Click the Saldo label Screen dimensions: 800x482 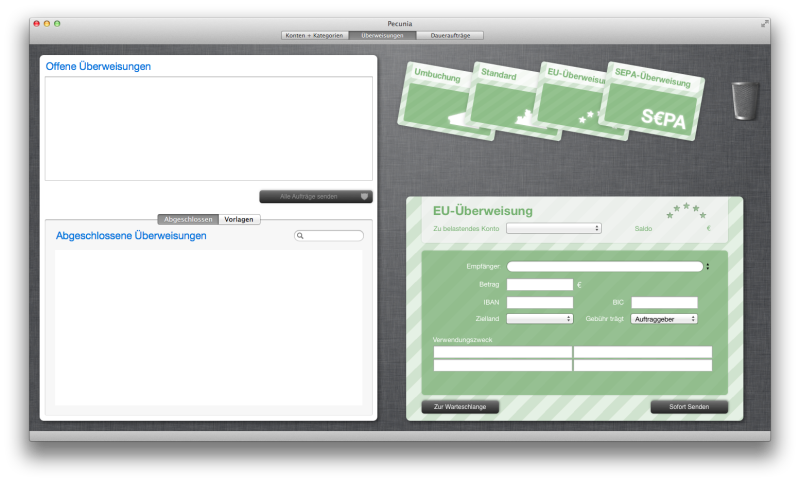point(643,229)
